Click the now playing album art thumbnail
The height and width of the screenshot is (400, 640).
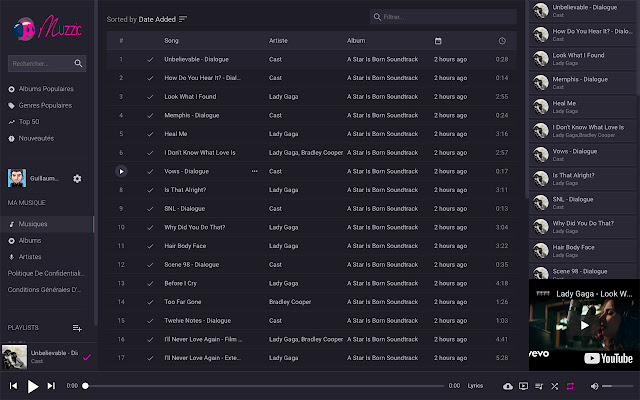[14, 357]
